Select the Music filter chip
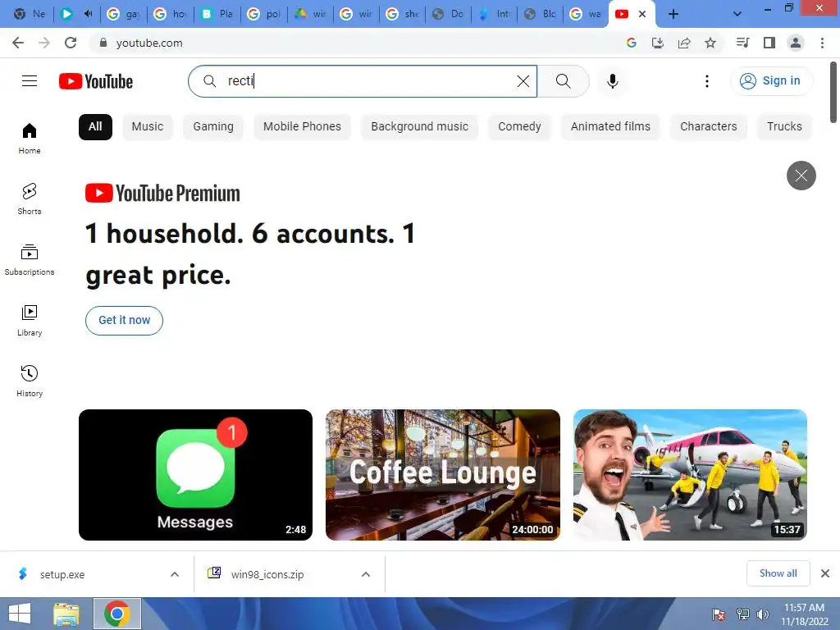This screenshot has width=840, height=630. tap(148, 127)
